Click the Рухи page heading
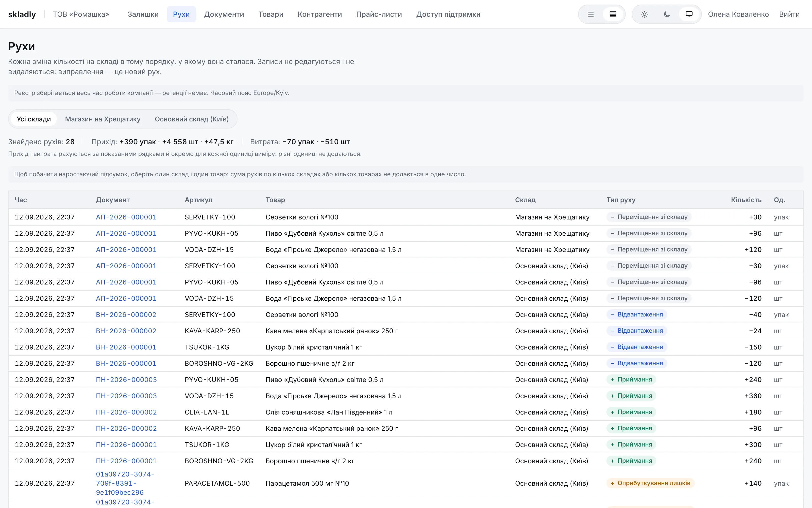 [x=22, y=46]
